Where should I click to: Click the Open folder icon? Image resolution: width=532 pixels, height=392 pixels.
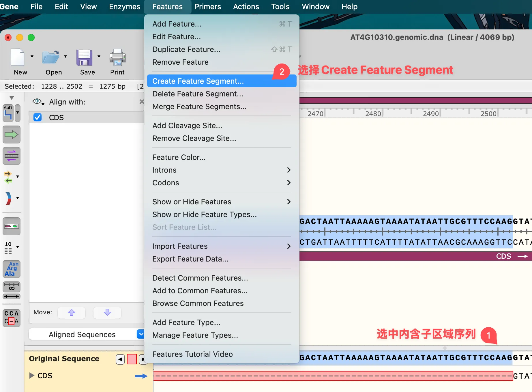(50, 57)
